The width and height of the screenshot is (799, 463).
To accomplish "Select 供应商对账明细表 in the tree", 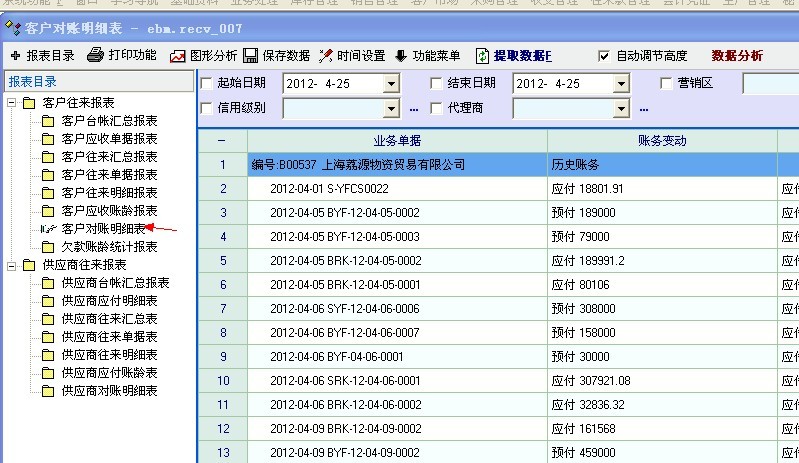I will [x=109, y=391].
